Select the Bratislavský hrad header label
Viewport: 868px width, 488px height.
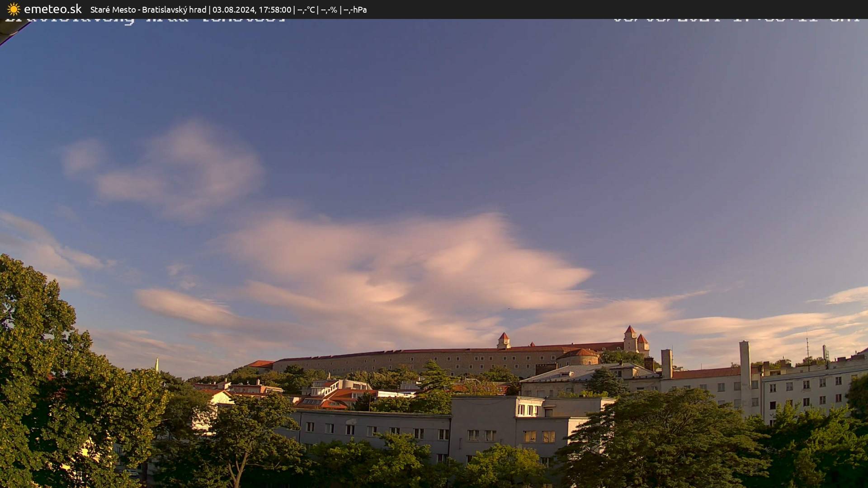pyautogui.click(x=175, y=9)
